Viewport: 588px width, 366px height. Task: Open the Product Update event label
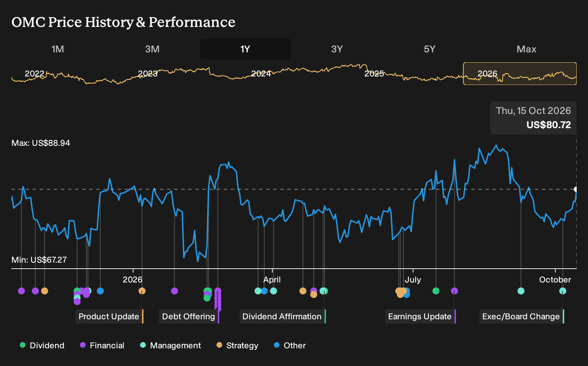(x=109, y=316)
